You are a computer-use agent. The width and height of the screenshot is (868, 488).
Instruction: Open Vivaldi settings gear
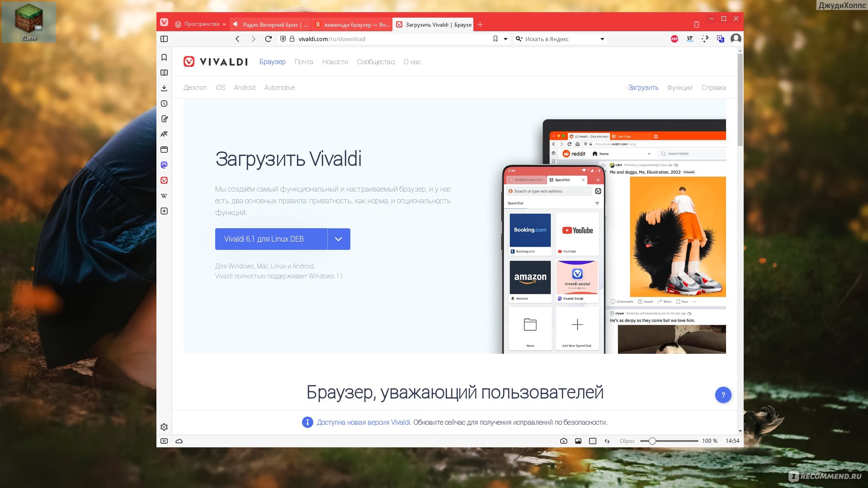tap(164, 427)
